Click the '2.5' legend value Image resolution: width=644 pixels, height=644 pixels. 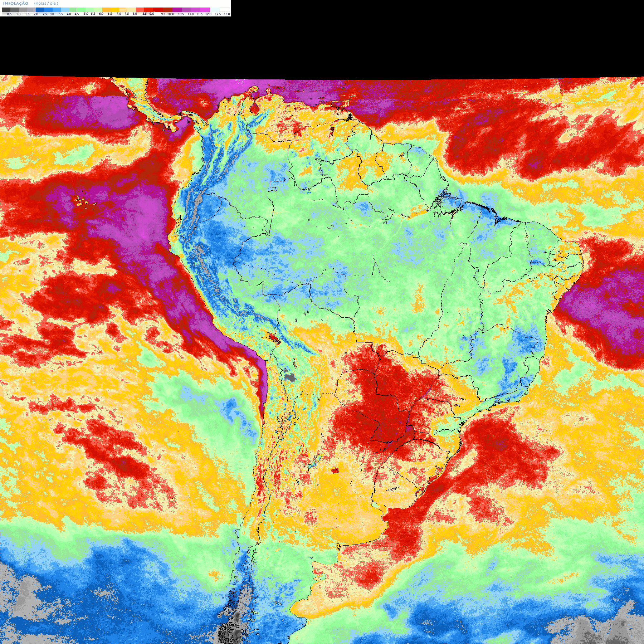(x=45, y=14)
